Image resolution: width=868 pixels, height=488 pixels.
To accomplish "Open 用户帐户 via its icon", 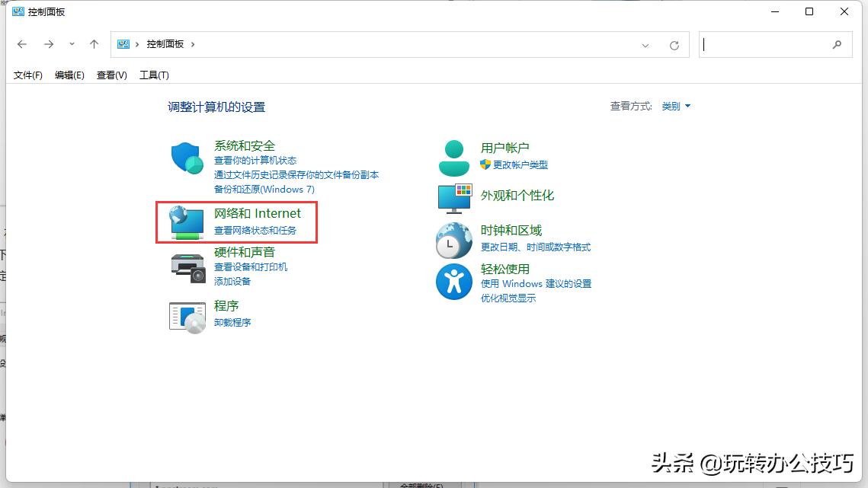I will (x=453, y=156).
